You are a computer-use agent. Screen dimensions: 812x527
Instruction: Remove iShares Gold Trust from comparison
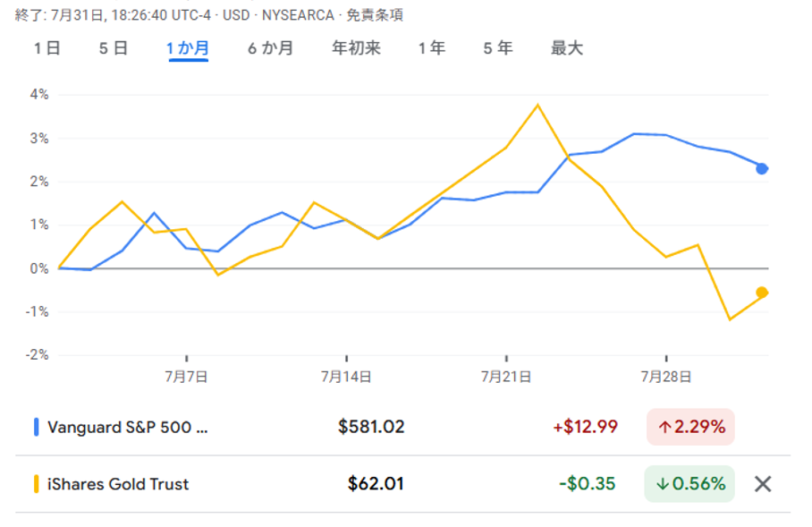762,484
